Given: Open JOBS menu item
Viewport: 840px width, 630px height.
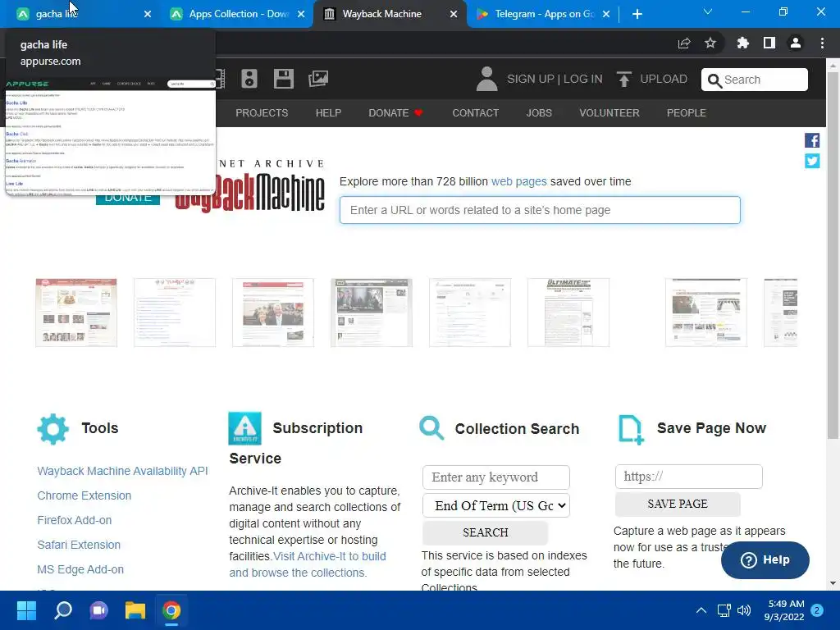Looking at the screenshot, I should 539,113.
